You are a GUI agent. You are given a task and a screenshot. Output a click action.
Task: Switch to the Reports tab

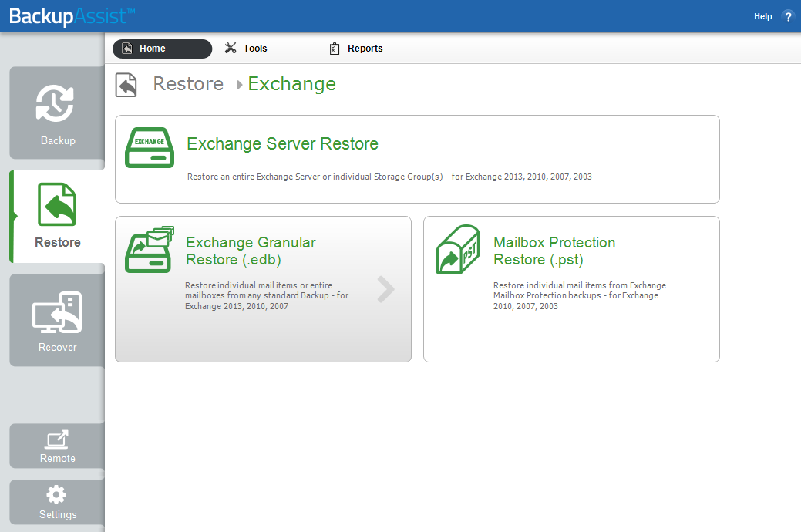pyautogui.click(x=356, y=49)
